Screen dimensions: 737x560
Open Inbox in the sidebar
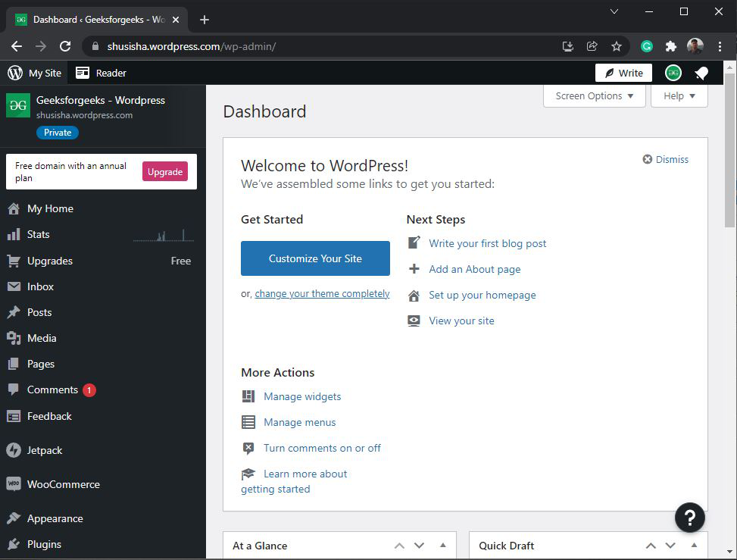tap(103, 286)
